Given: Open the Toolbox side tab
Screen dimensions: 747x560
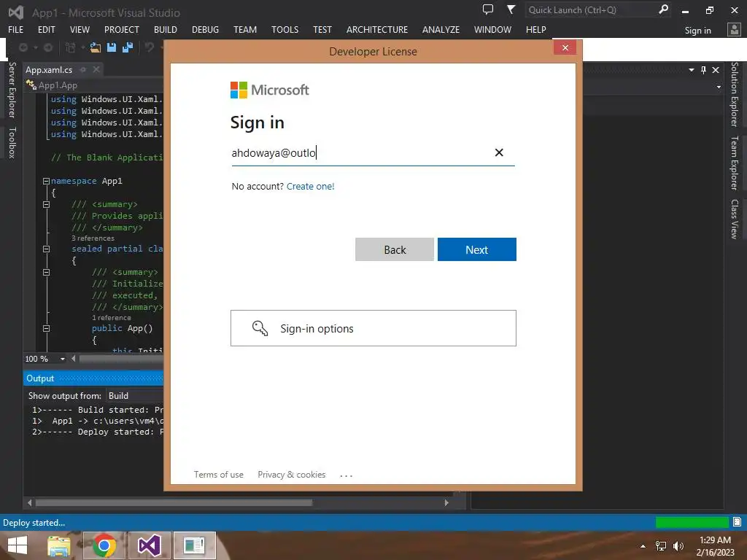Looking at the screenshot, I should coord(12,142).
